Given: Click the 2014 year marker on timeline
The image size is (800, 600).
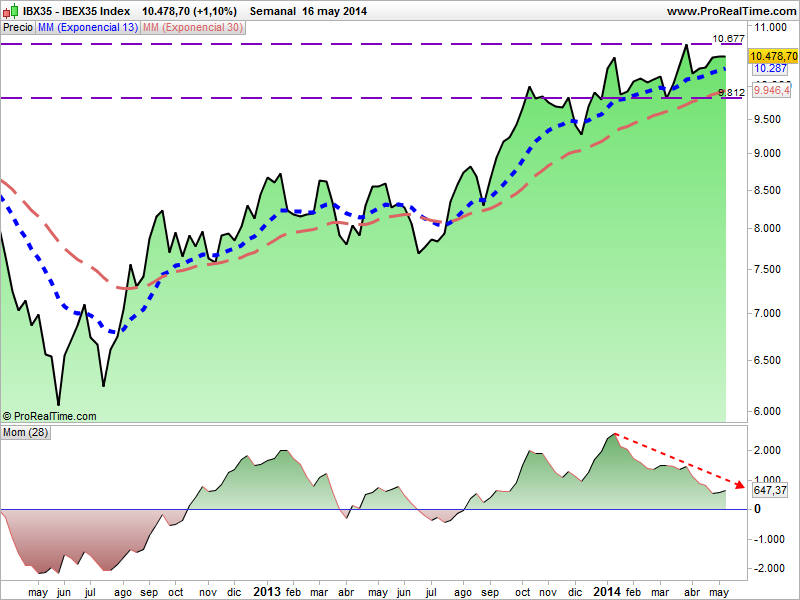Looking at the screenshot, I should pyautogui.click(x=606, y=591).
